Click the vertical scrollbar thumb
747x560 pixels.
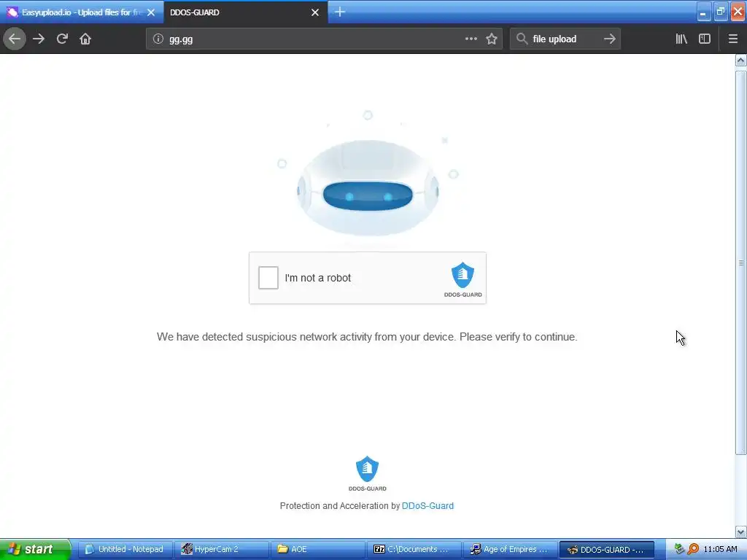click(740, 262)
